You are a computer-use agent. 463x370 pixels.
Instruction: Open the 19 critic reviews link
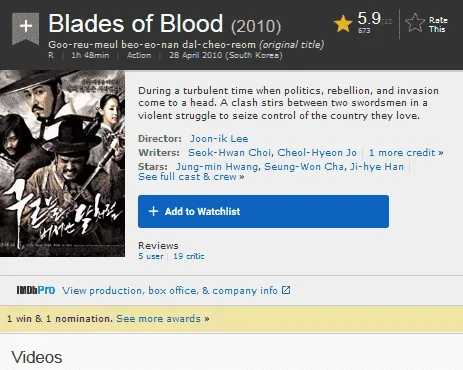pyautogui.click(x=189, y=256)
